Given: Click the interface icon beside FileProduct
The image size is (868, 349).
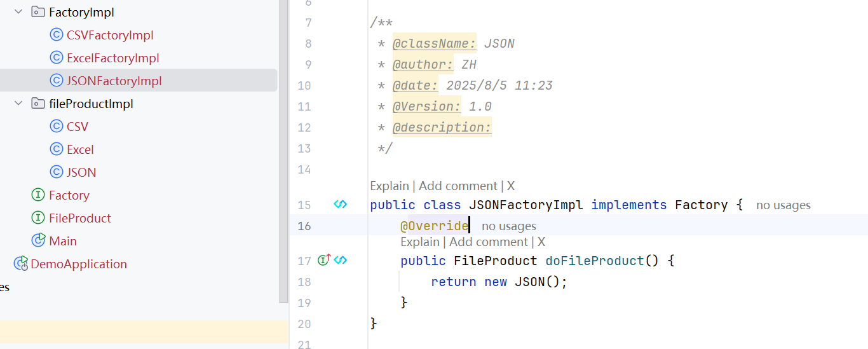Looking at the screenshot, I should point(38,218).
